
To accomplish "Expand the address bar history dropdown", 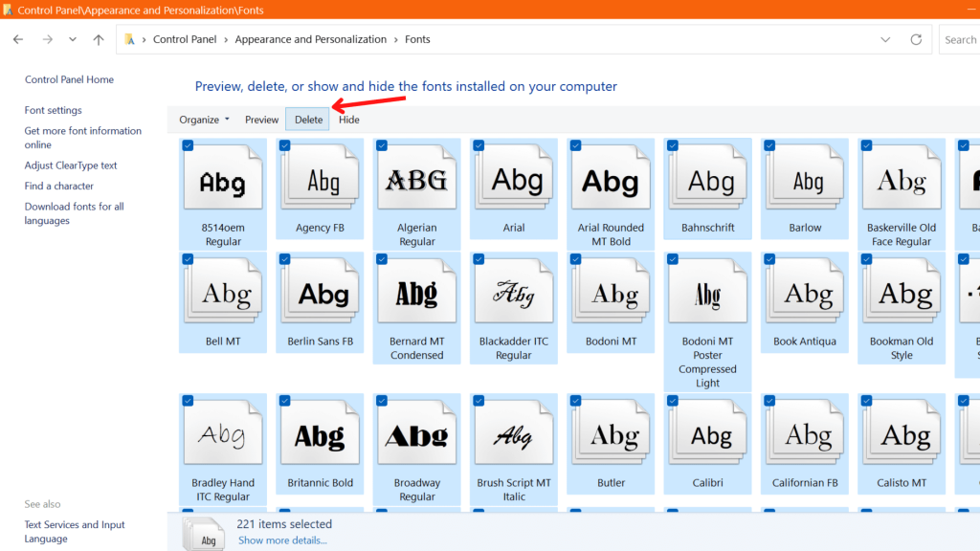I will point(885,39).
